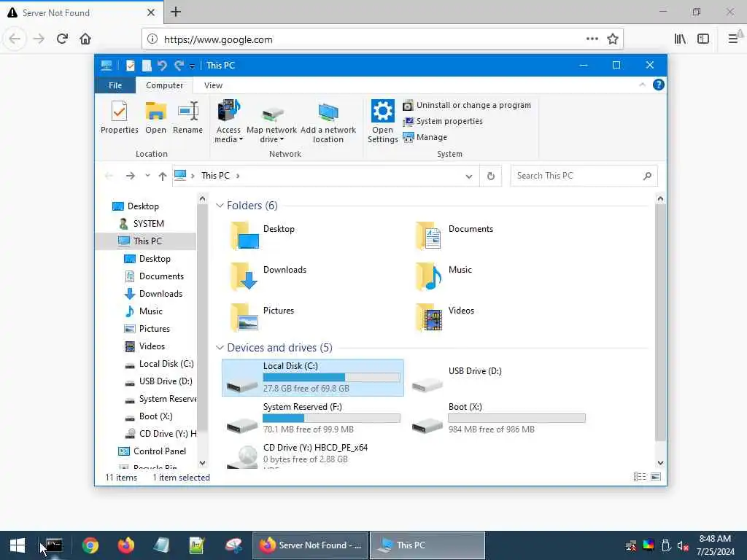747x560 pixels.
Task: Refresh the This PC view
Action: 491,176
